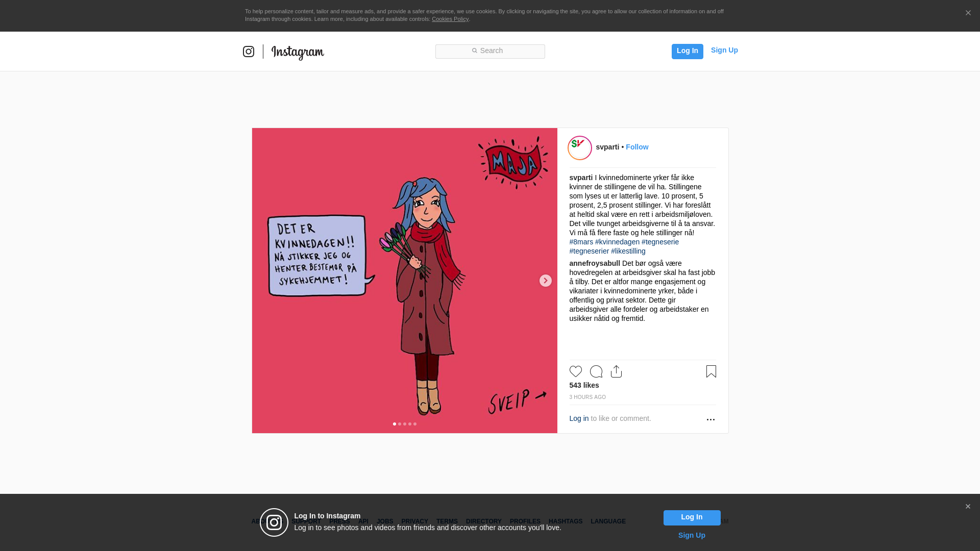Open the #kvinnedagen hashtag
Image resolution: width=980 pixels, height=551 pixels.
pos(617,242)
